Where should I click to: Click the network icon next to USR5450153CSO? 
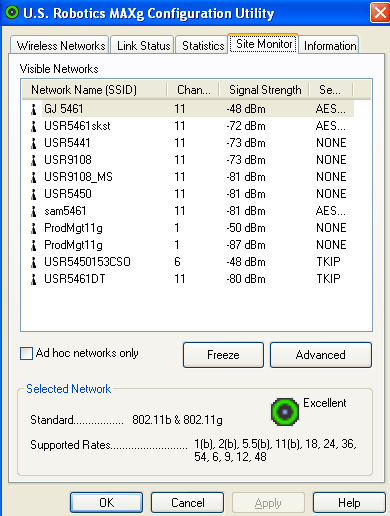point(33,262)
